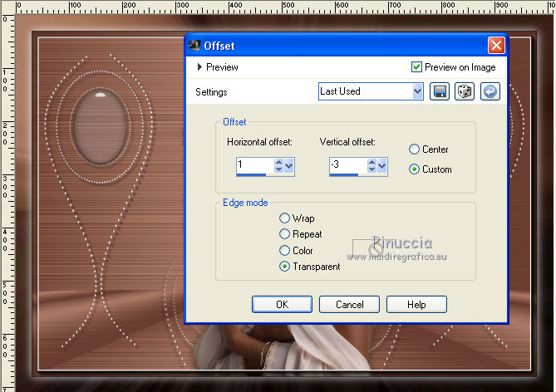Increase Horizontal offset with up spinner
The image size is (556, 392).
278,162
